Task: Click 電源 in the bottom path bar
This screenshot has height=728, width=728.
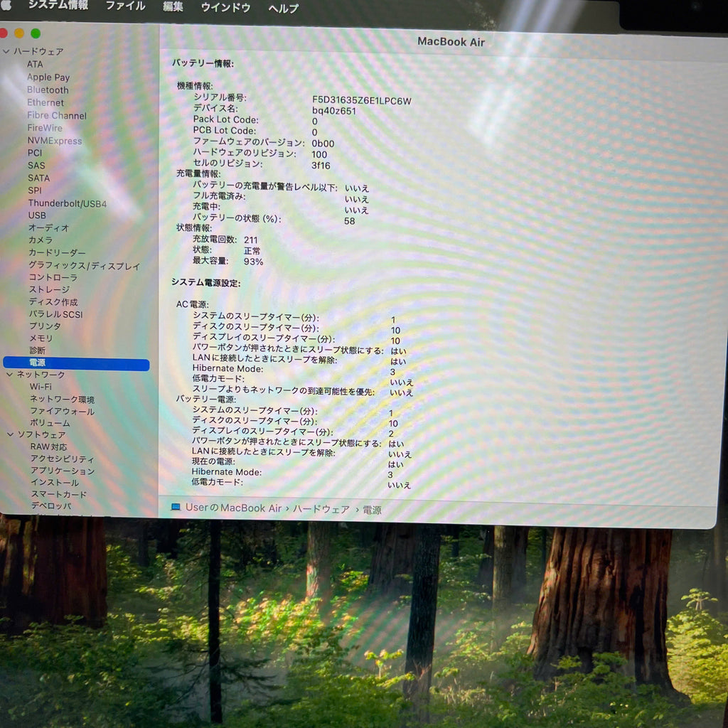Action: coord(372,510)
